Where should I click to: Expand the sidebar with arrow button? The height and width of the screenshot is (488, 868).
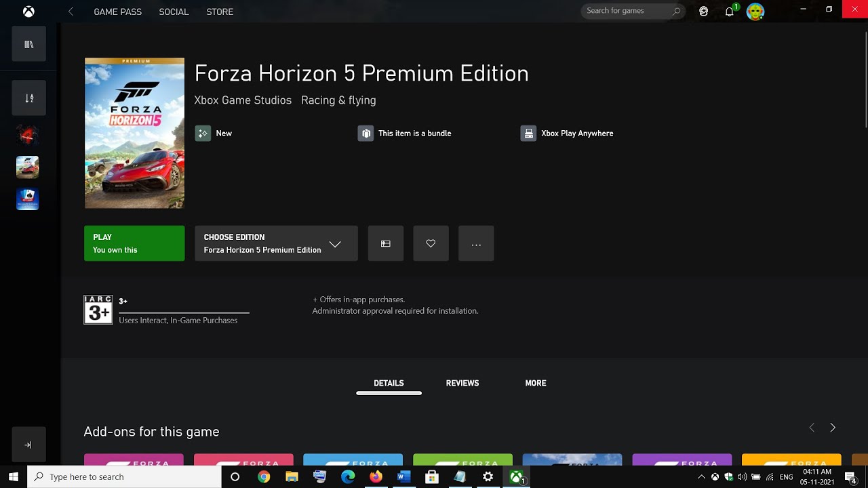(x=28, y=445)
